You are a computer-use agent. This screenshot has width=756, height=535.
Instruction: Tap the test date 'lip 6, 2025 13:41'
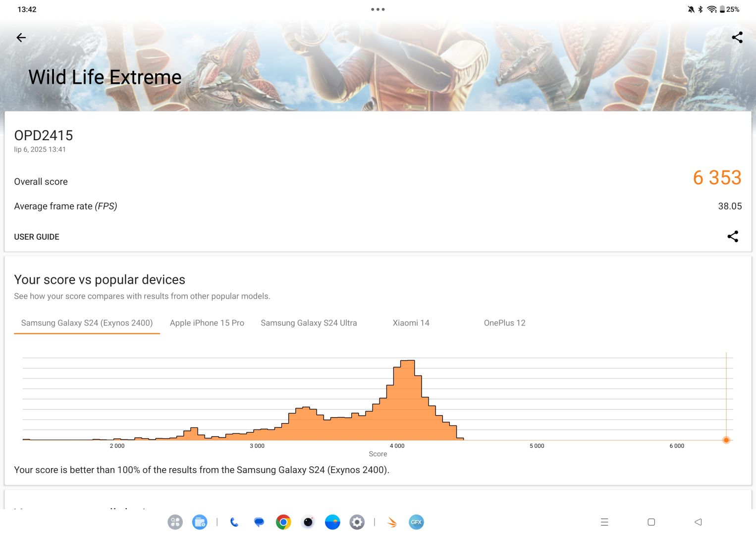(x=40, y=149)
